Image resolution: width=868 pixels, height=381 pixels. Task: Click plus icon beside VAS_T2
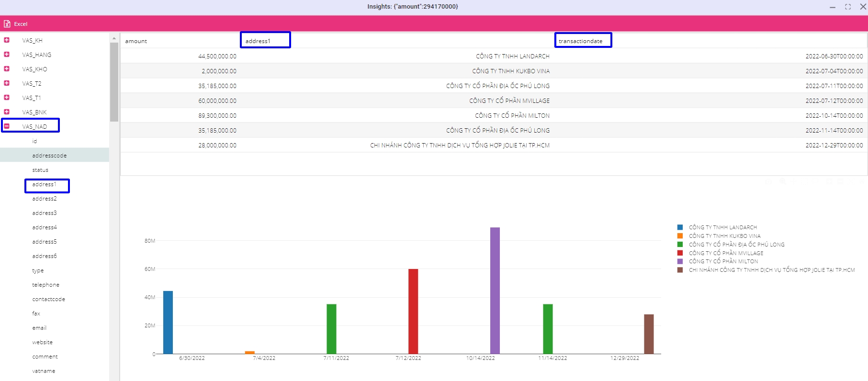point(7,83)
